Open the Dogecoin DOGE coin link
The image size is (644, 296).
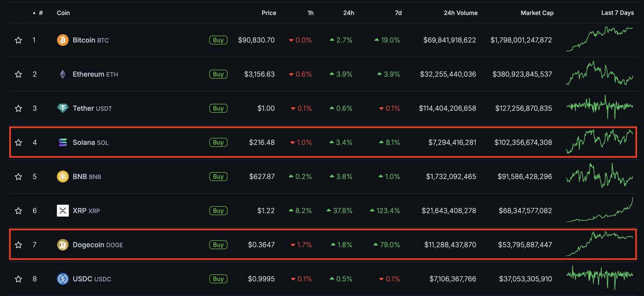pos(98,245)
